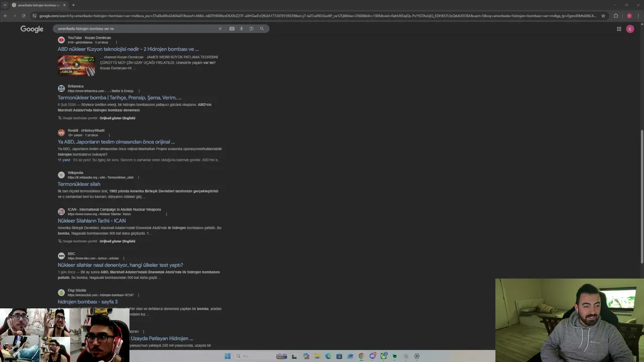The width and height of the screenshot is (644, 362).
Task: Switch to Chrome in the taskbar
Action: pos(361,356)
